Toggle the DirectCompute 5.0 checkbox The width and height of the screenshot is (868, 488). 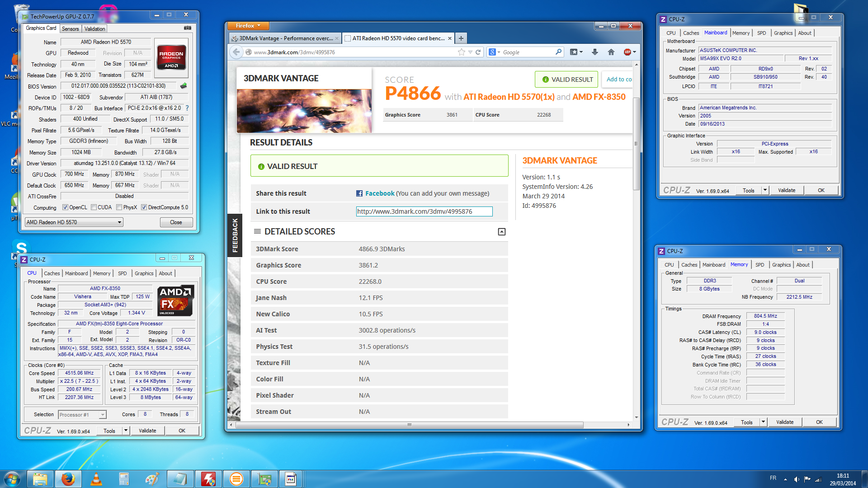click(144, 207)
